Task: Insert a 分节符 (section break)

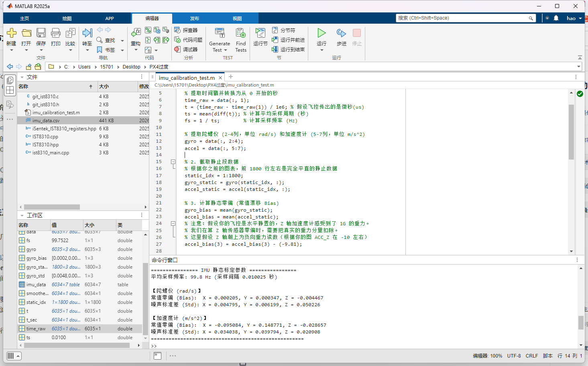Action: 284,30
